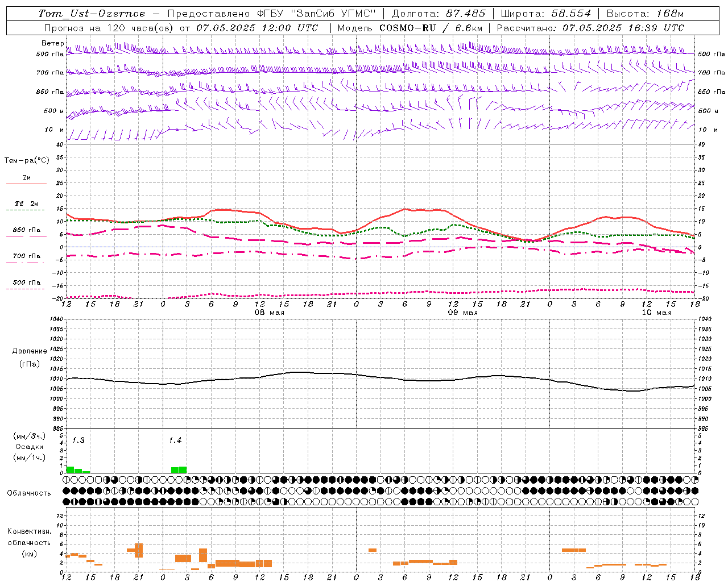The height and width of the screenshot is (582, 728).
Task: Click the '(км)' convective cloud unit label
Action: pyautogui.click(x=30, y=554)
